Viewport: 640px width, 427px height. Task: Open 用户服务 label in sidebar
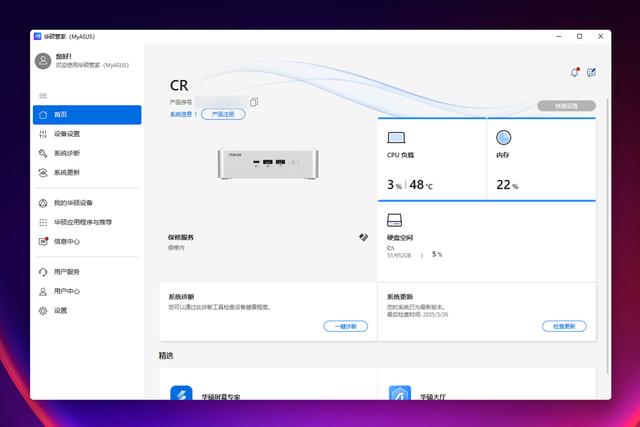(67, 272)
